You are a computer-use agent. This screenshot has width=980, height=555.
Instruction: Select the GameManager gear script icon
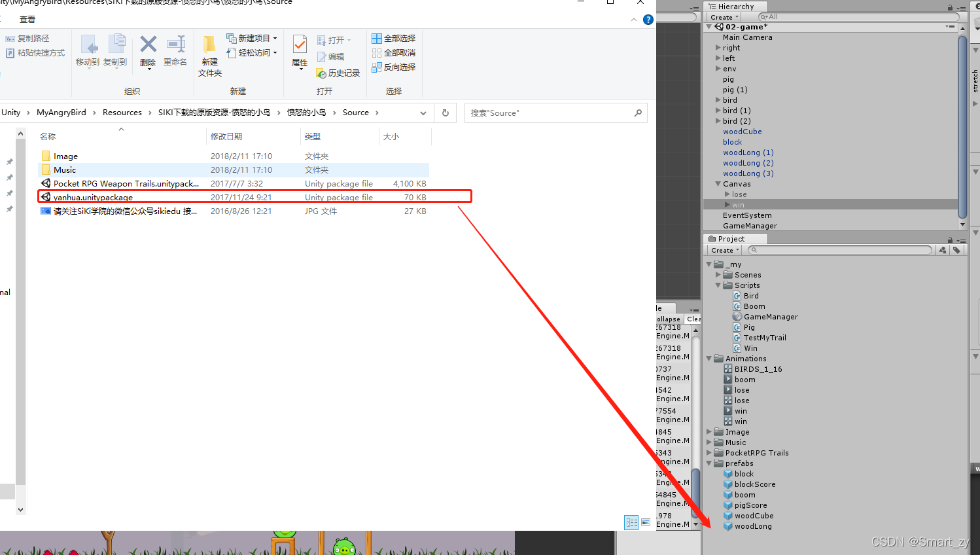737,317
